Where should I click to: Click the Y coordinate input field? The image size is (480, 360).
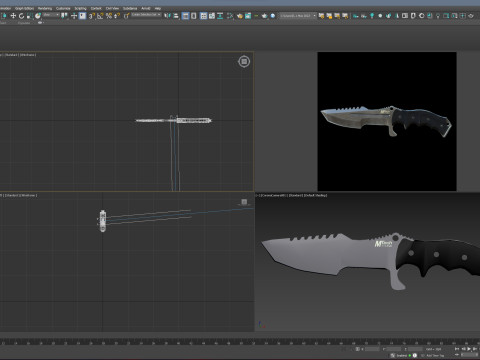[x=394, y=349]
